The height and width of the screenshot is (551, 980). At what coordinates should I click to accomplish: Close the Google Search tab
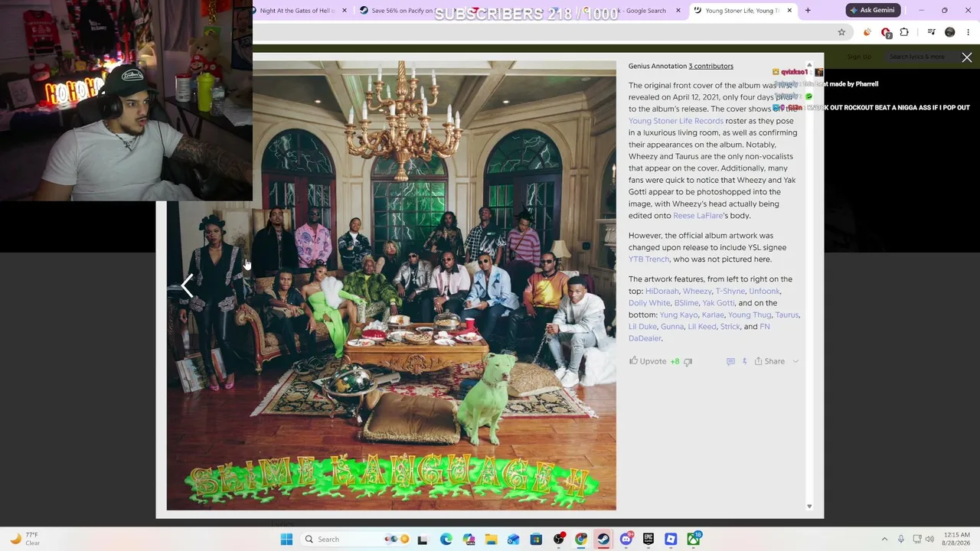678,11
